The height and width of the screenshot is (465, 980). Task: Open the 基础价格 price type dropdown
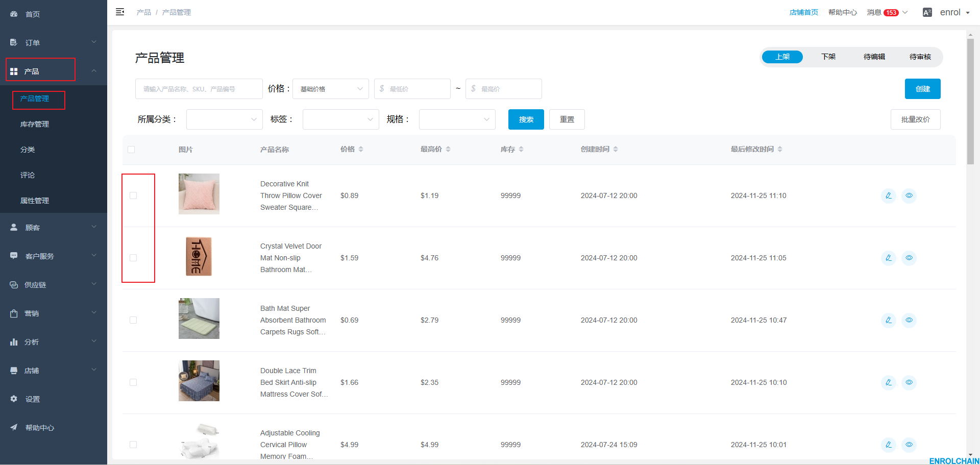331,89
